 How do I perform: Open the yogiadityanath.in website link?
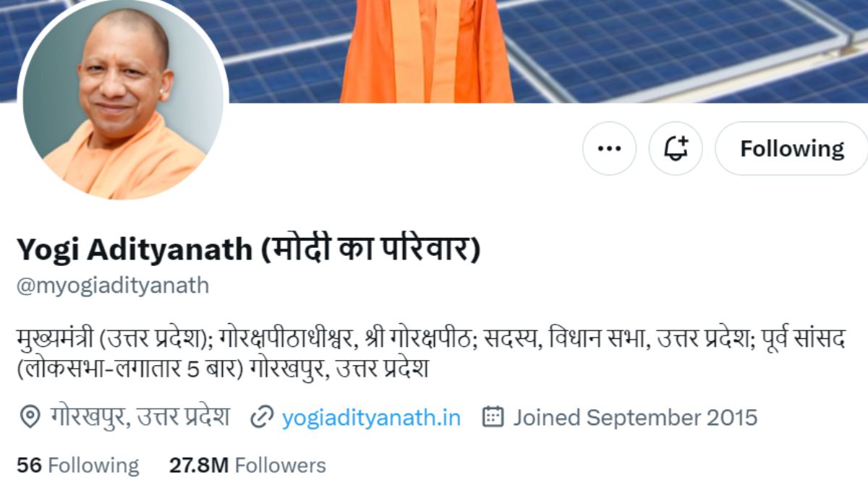tap(371, 417)
